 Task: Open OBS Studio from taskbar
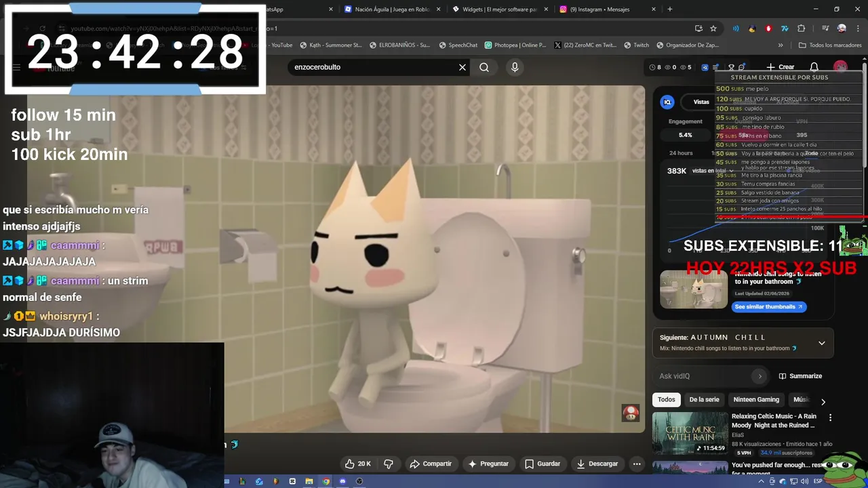pos(359,481)
